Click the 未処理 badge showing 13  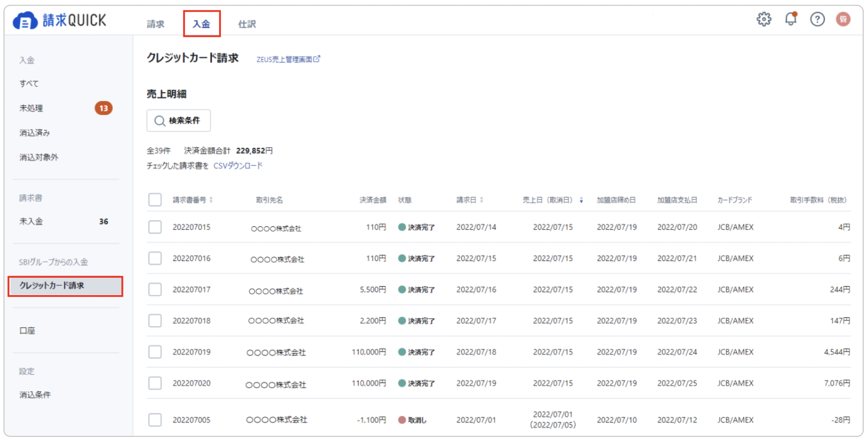click(103, 108)
